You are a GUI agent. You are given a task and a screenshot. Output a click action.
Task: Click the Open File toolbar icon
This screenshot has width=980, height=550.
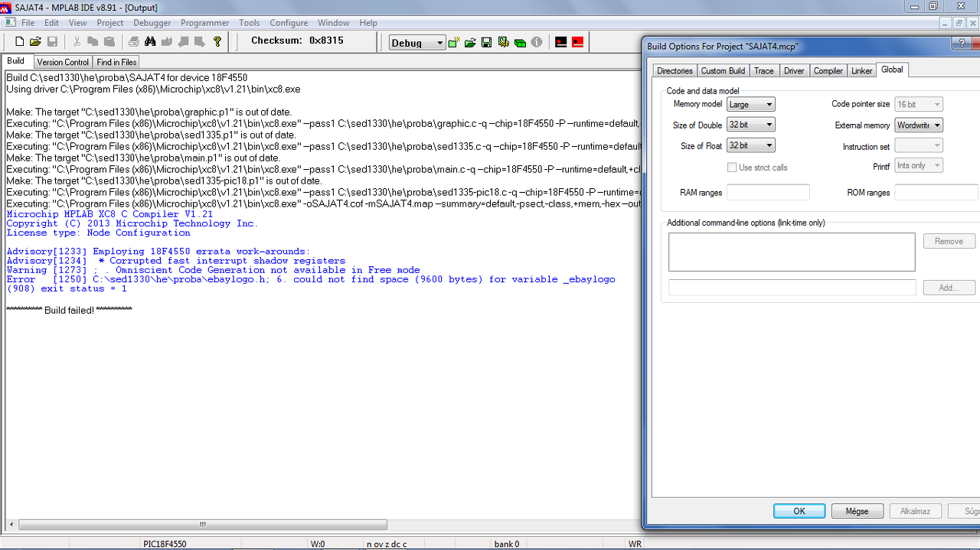35,42
